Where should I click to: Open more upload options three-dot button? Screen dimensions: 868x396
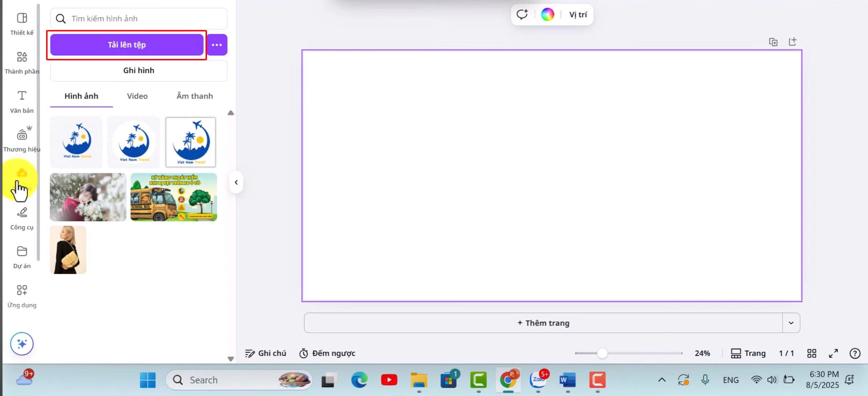tap(217, 45)
